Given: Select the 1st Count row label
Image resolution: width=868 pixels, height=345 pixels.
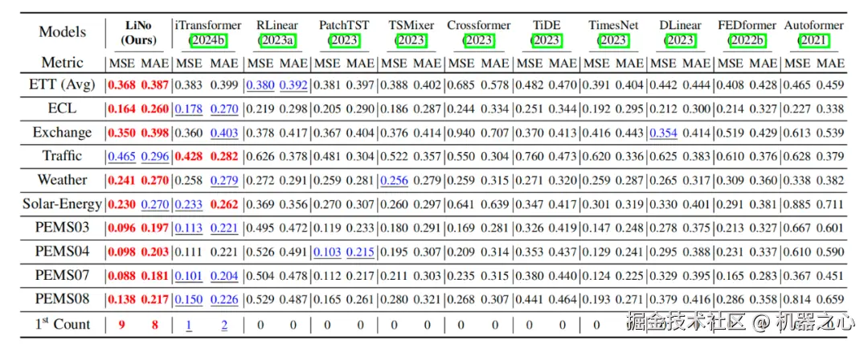Looking at the screenshot, I should [x=63, y=324].
